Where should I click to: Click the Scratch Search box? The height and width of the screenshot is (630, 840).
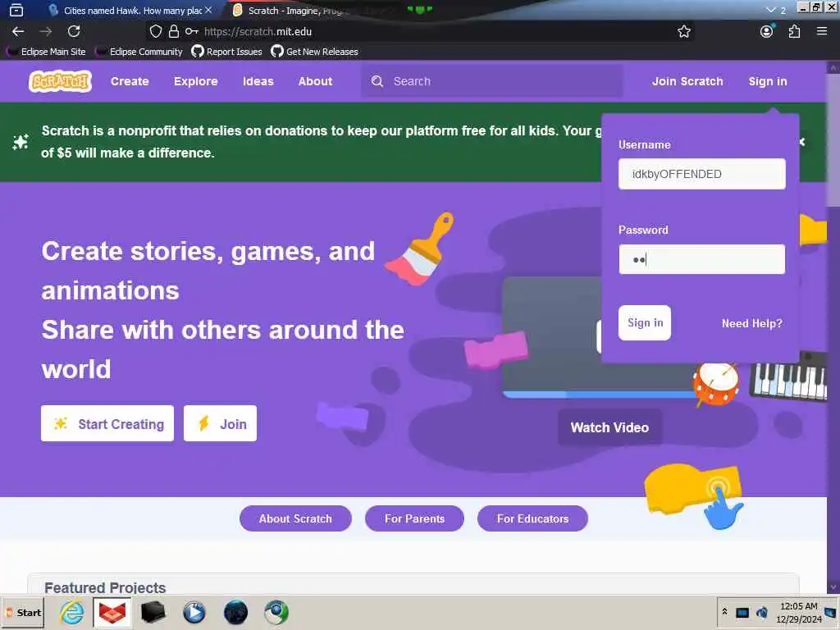492,81
